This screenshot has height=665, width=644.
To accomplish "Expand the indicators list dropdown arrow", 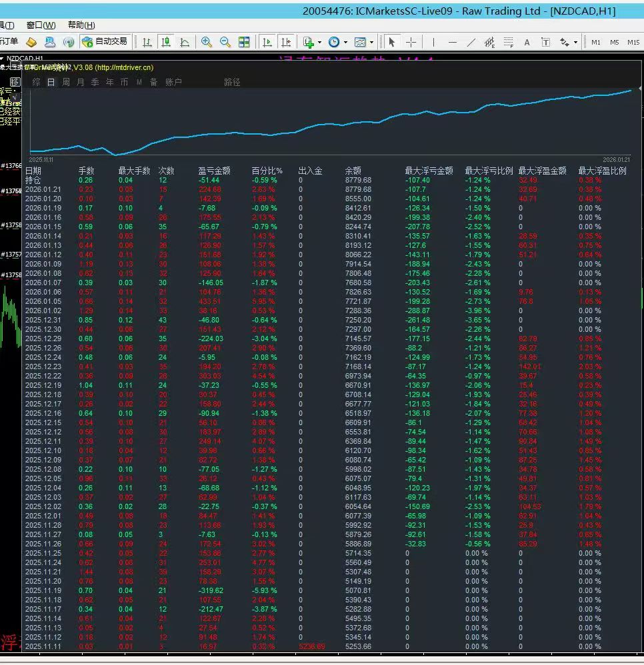I will (319, 43).
